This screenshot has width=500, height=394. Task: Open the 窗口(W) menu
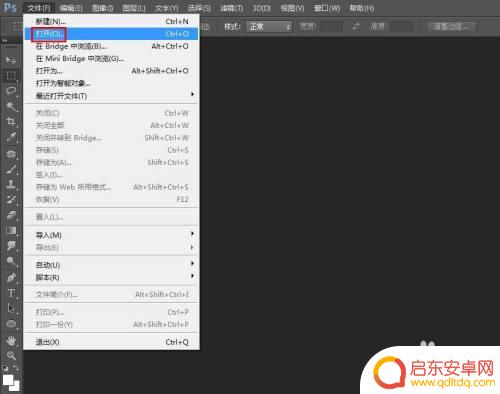point(327,8)
